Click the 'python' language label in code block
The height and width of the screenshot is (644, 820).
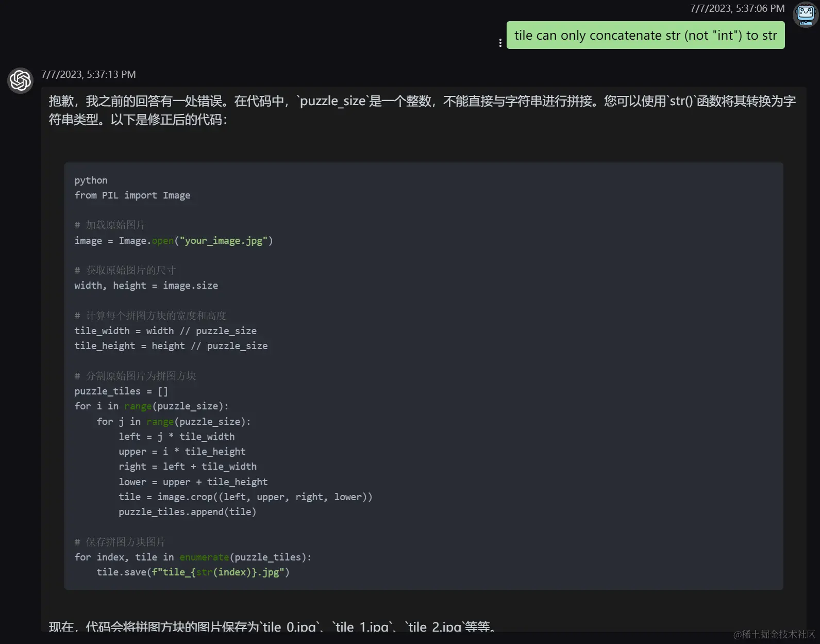pos(91,180)
